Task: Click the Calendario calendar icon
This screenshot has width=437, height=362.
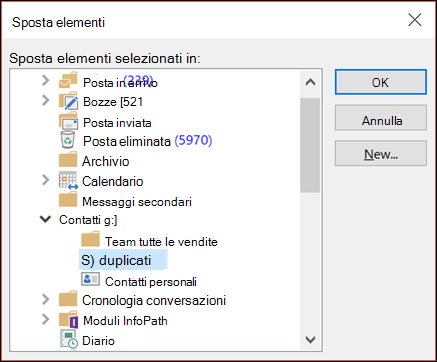Action: pyautogui.click(x=68, y=180)
